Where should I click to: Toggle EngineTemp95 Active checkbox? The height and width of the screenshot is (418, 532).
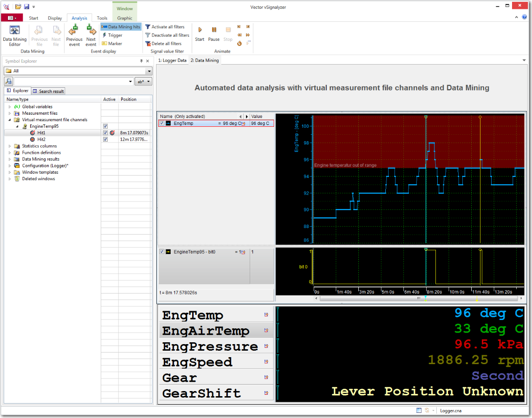(105, 126)
